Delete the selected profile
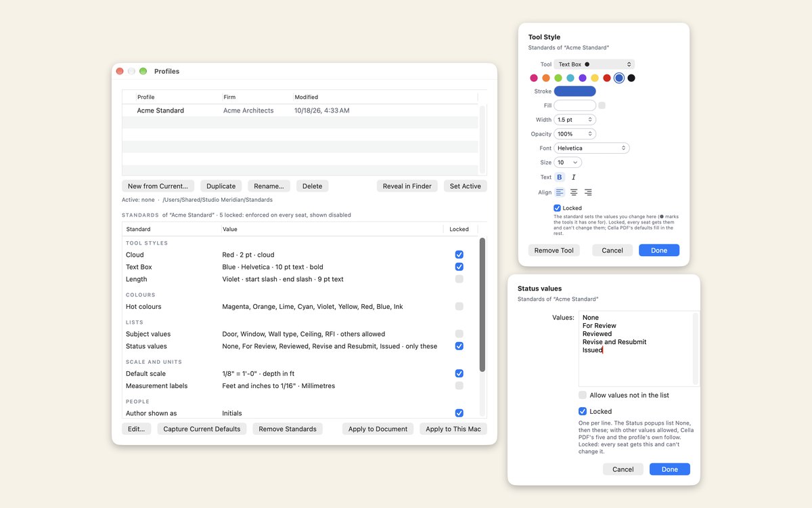812x508 pixels. (x=312, y=186)
